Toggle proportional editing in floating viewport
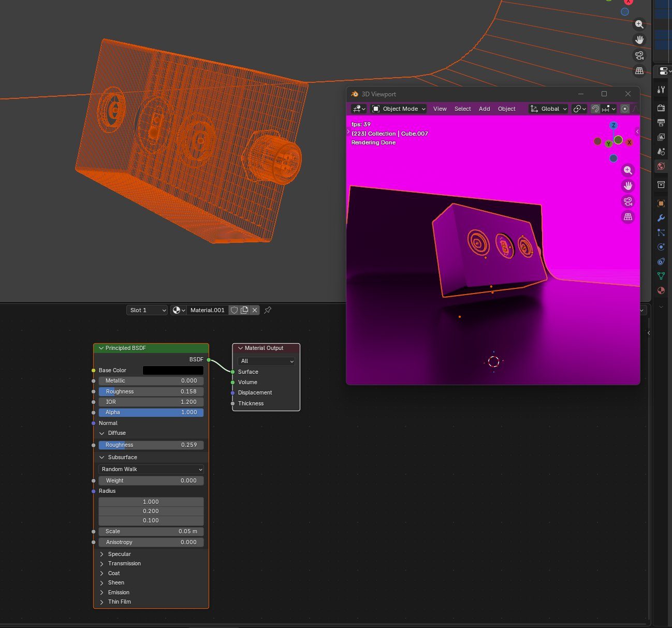The width and height of the screenshot is (672, 628). pos(625,109)
